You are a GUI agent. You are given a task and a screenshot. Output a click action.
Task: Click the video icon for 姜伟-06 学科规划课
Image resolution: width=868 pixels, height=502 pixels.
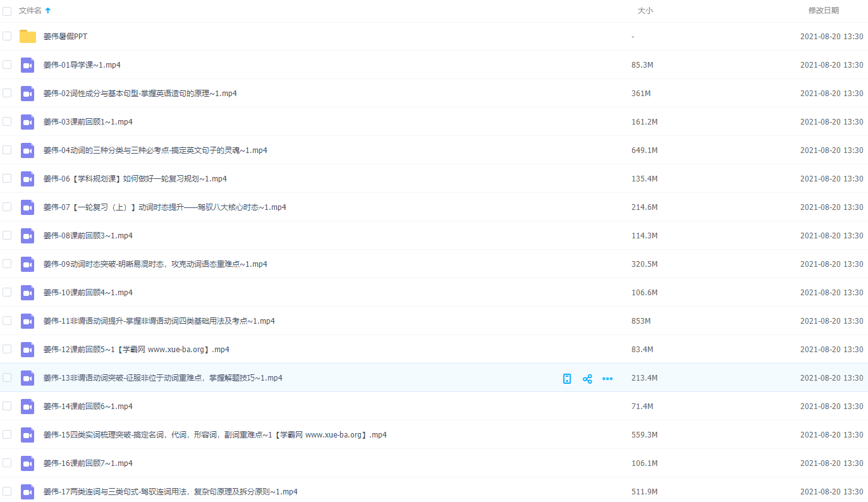tap(28, 179)
